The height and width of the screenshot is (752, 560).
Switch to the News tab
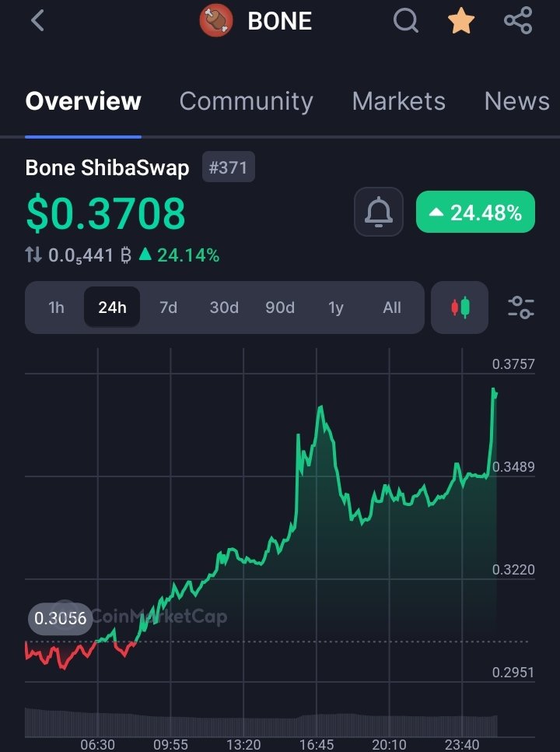coord(517,101)
